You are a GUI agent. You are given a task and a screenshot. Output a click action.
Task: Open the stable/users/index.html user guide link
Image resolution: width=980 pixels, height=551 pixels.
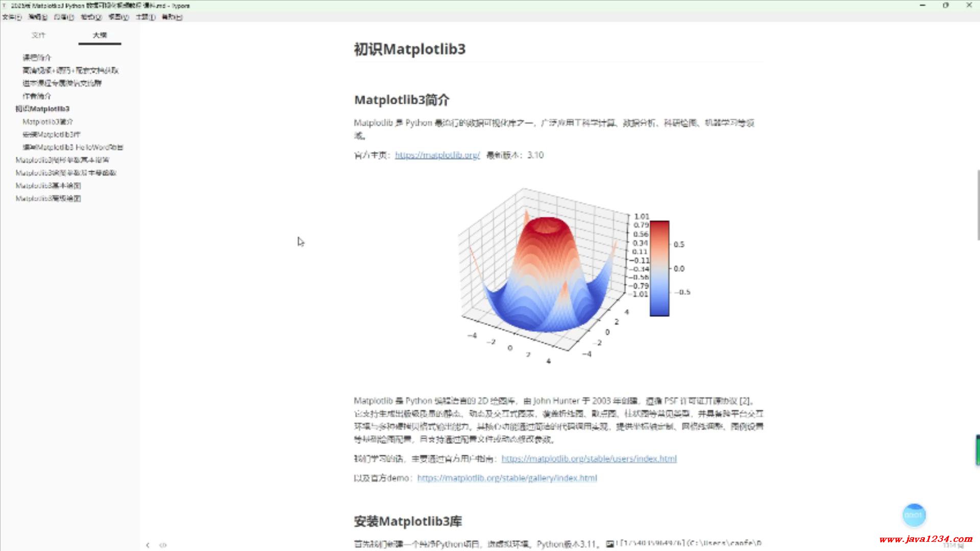(x=589, y=459)
